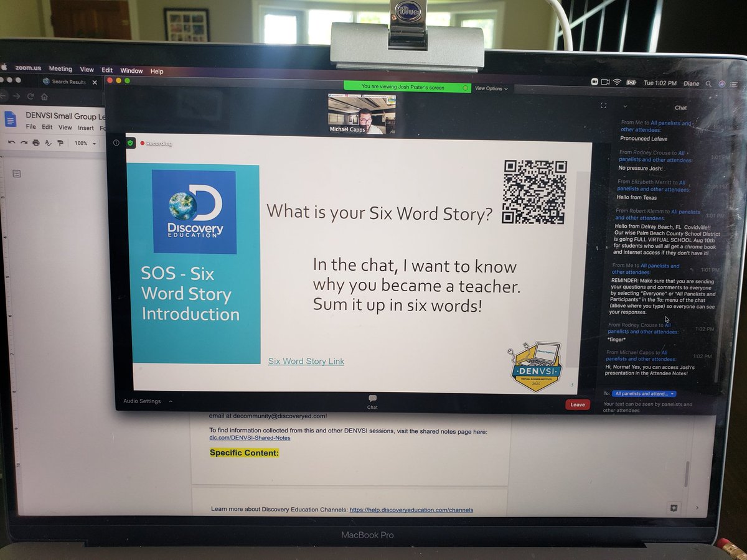Expand the arrow next to Audio Settings
Viewport: 747px width, 560px height.
click(171, 401)
